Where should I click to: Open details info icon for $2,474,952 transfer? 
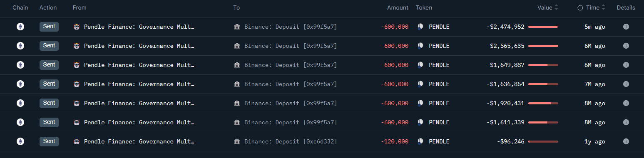point(626,27)
